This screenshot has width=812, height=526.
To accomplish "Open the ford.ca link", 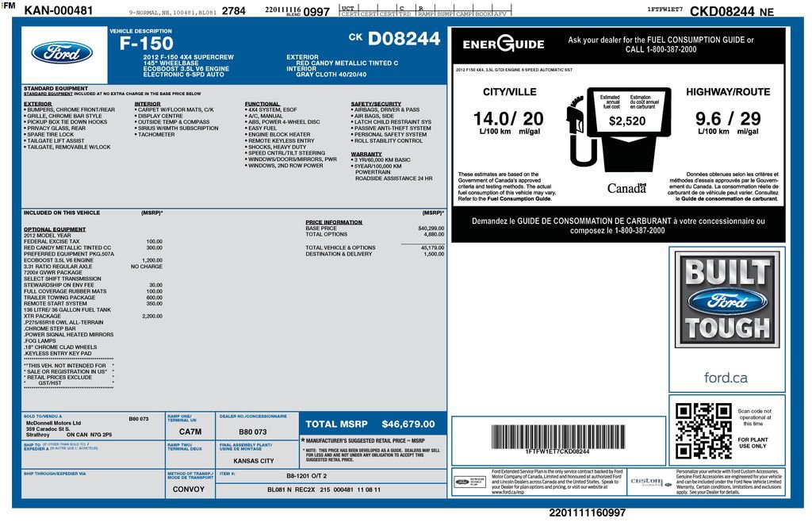I will [726, 375].
